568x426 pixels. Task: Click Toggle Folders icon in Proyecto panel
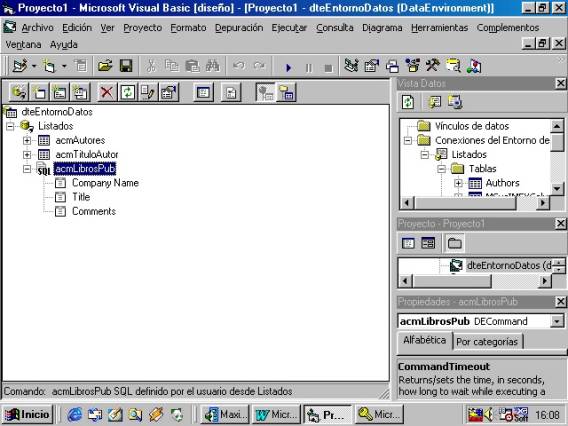click(x=455, y=243)
